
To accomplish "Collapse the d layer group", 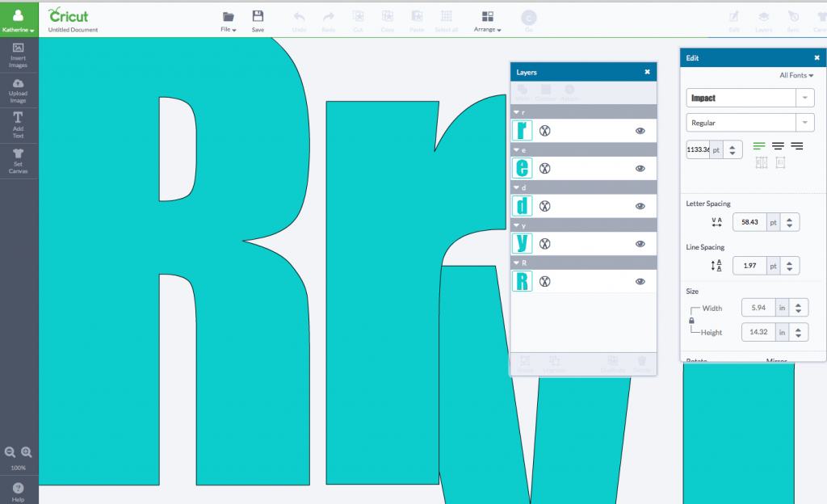I will tap(516, 187).
